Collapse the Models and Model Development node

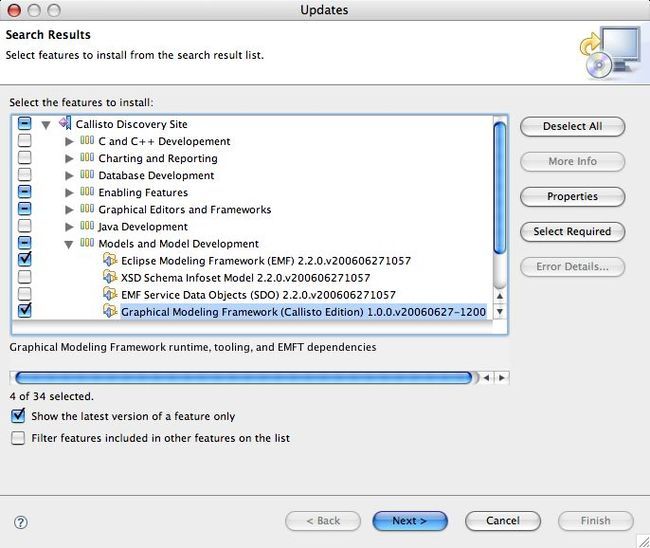pyautogui.click(x=69, y=245)
